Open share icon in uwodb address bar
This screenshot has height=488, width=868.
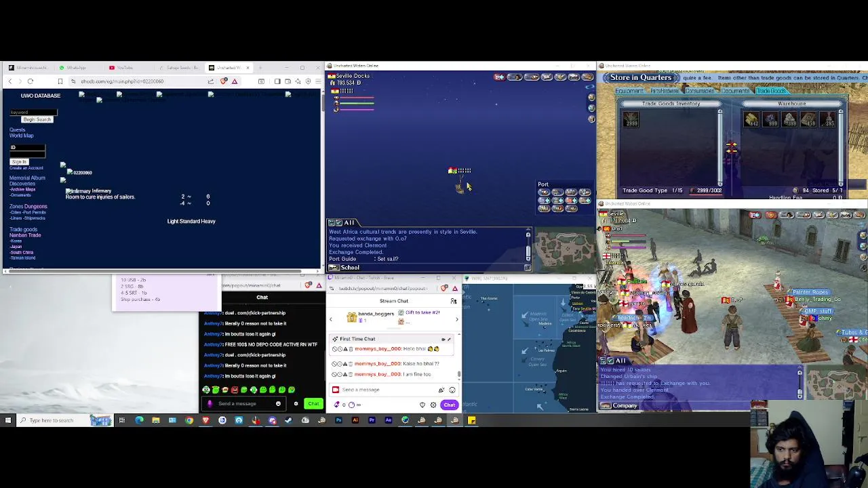[x=211, y=81]
